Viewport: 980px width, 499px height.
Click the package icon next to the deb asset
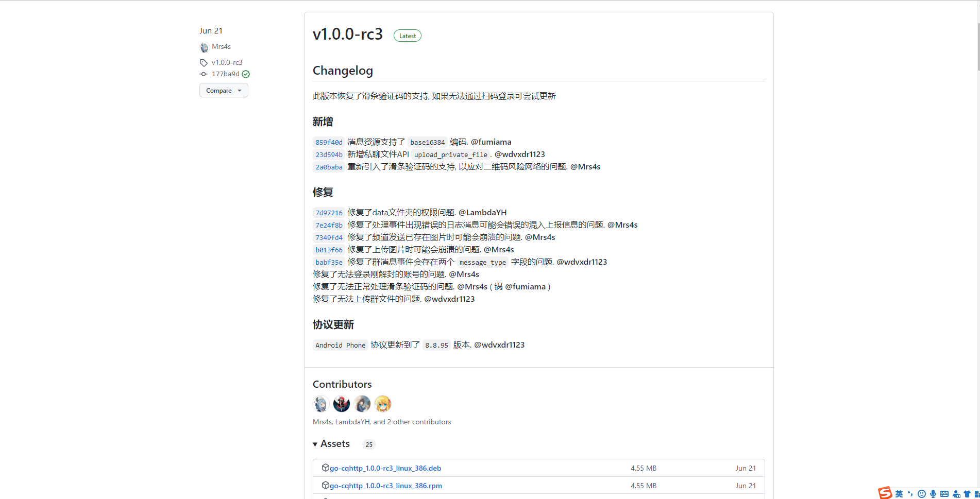[326, 468]
